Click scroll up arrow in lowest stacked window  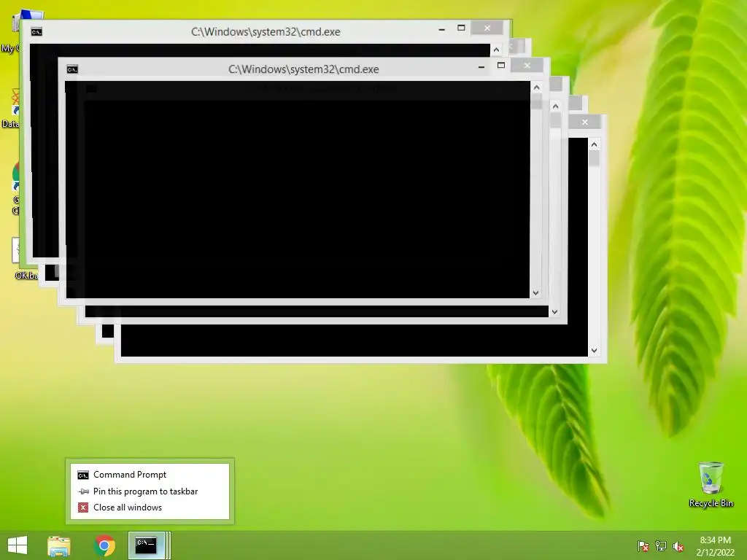tap(594, 144)
